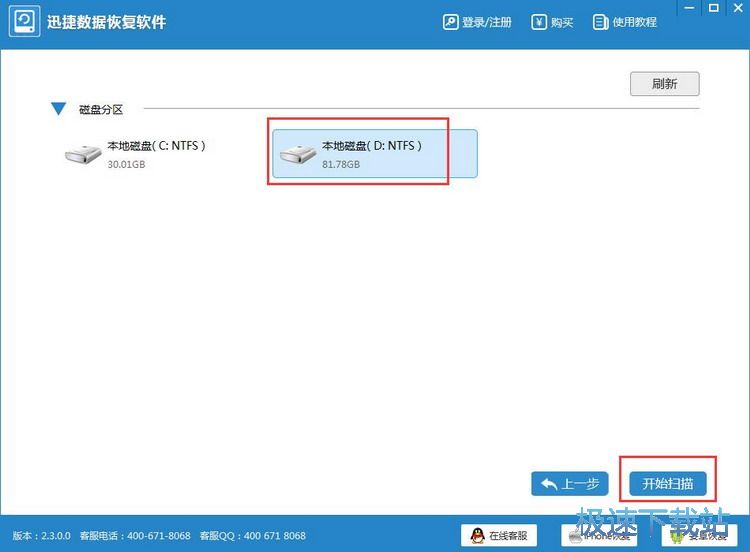Viewport: 750px width, 552px height.
Task: Close the application window
Action: click(x=738, y=8)
